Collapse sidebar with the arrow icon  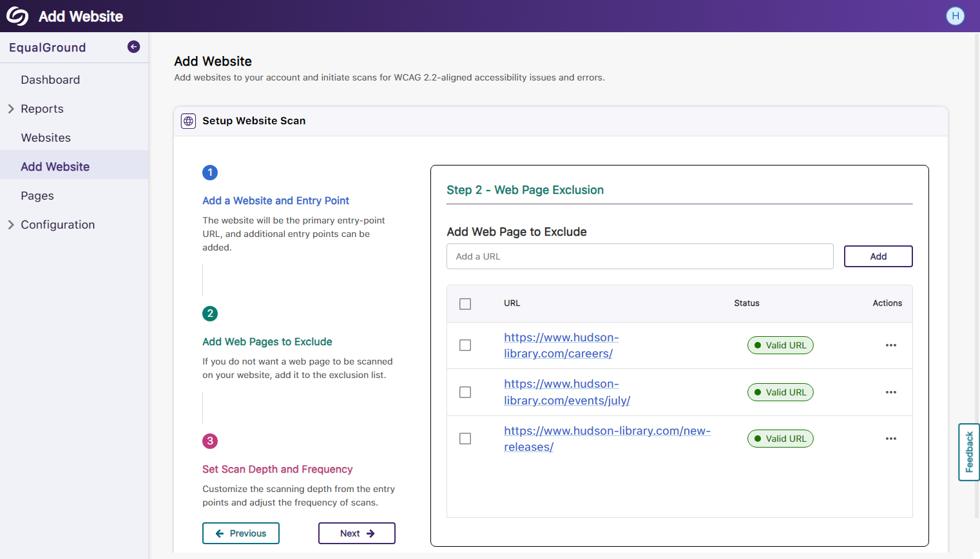pos(133,46)
